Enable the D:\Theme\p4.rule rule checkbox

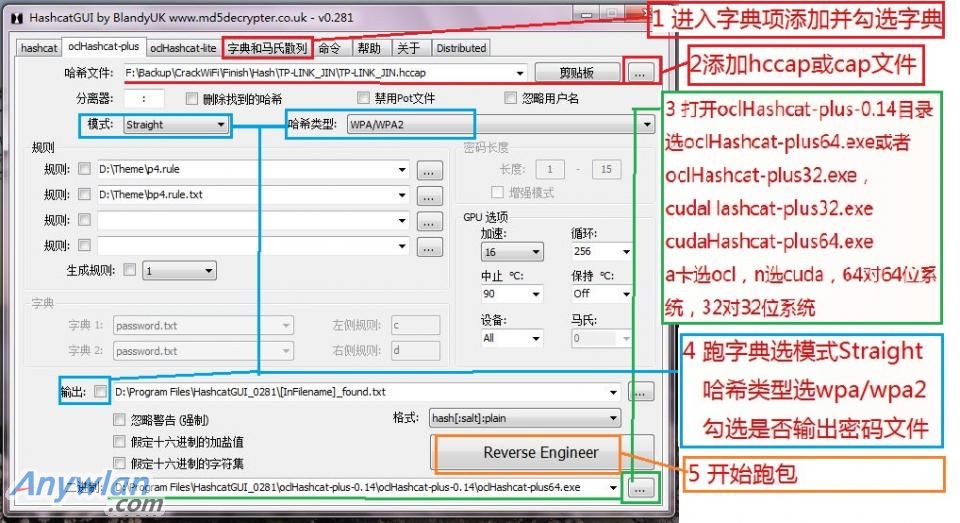(x=84, y=168)
